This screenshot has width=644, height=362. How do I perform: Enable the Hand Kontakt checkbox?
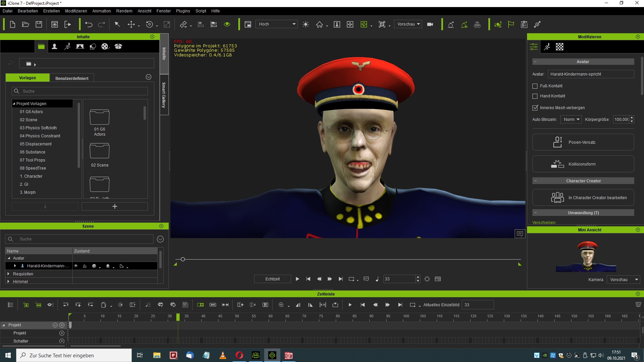tap(535, 96)
